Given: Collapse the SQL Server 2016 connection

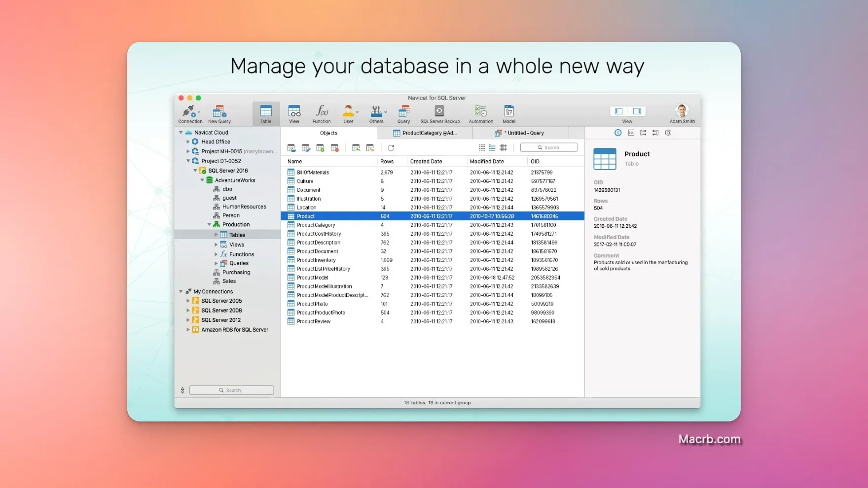Looking at the screenshot, I should 195,171.
